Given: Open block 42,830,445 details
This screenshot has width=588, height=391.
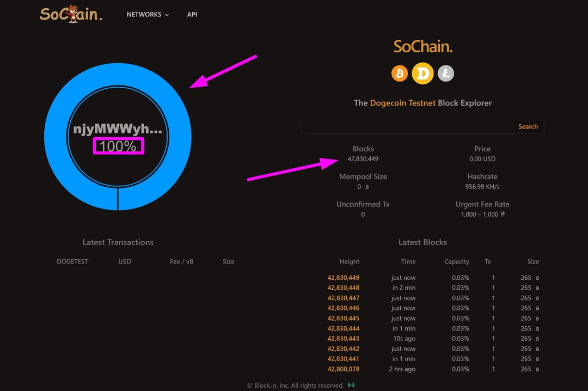Looking at the screenshot, I should pyautogui.click(x=343, y=319).
